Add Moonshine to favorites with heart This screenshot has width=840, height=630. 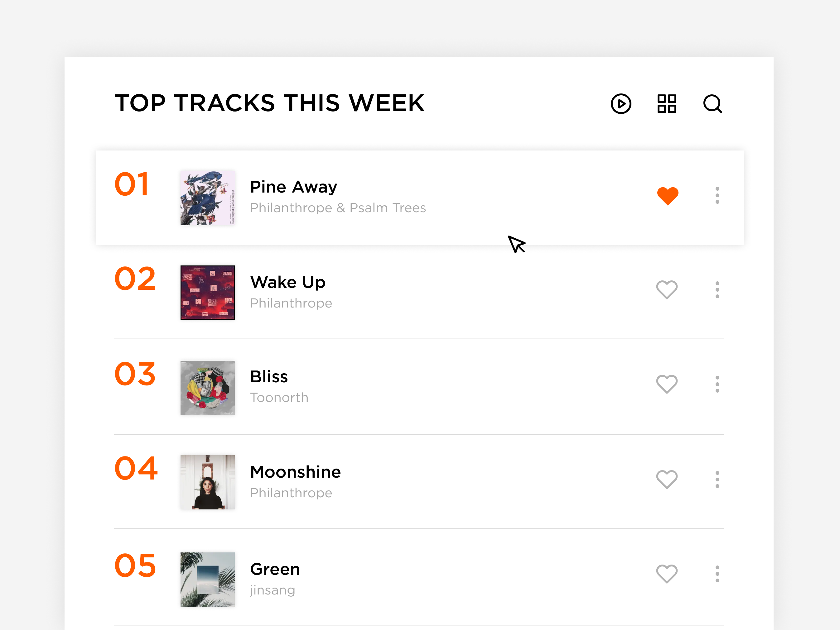point(667,479)
